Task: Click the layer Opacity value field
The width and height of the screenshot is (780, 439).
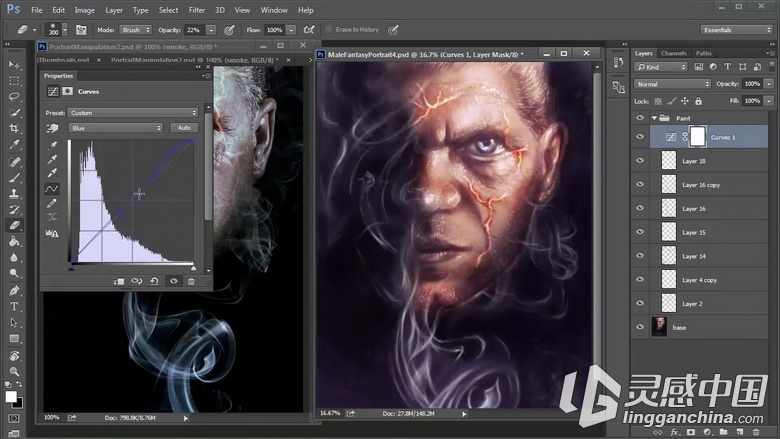Action: click(752, 84)
